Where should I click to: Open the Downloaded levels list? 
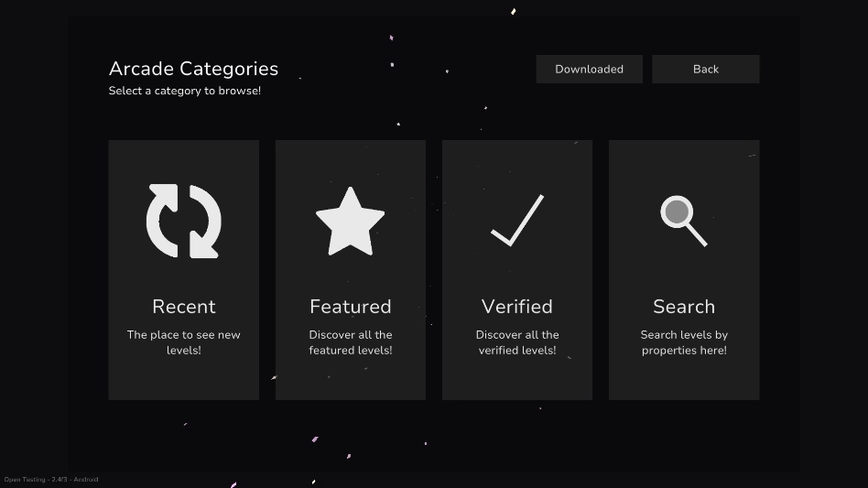pos(589,69)
